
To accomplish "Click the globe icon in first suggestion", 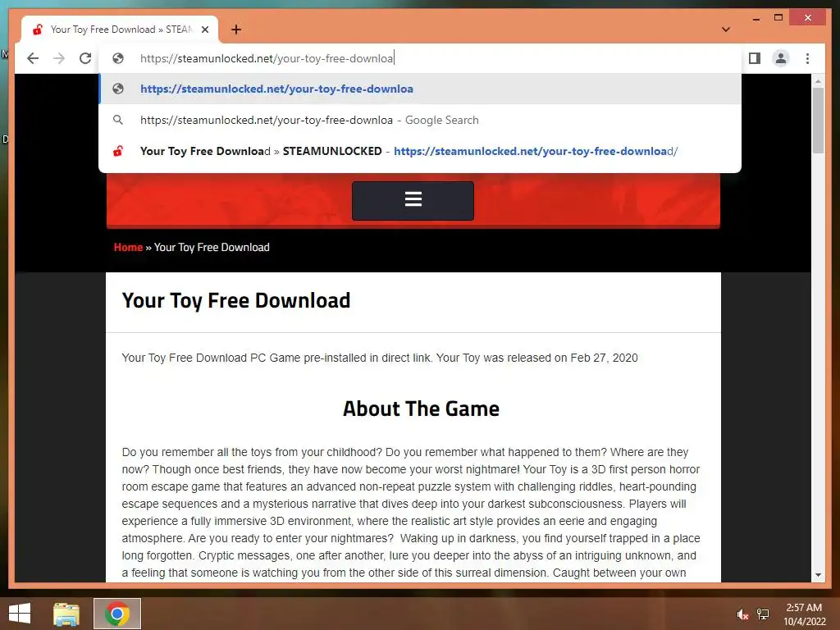I will coord(118,89).
